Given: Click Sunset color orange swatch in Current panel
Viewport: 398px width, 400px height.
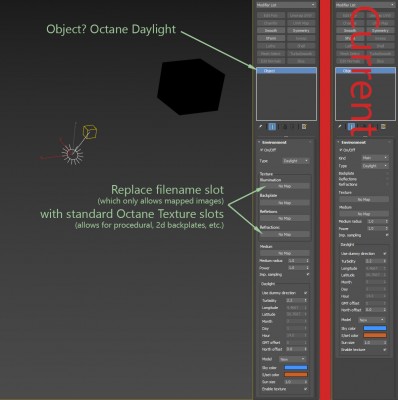Looking at the screenshot, I should pos(375,336).
